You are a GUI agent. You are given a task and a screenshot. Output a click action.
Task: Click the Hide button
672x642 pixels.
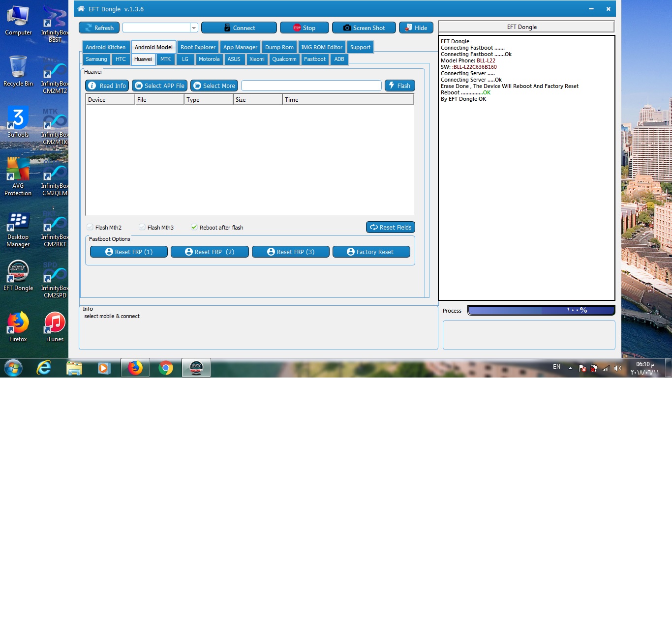[416, 28]
